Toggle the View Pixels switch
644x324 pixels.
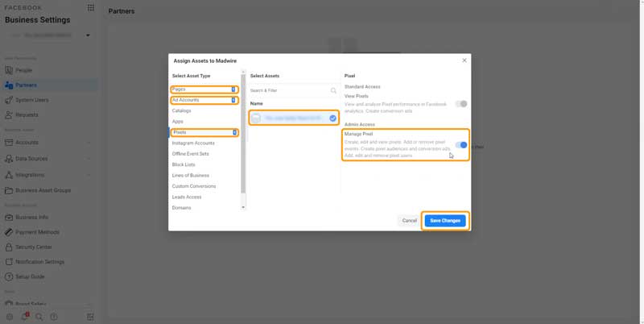pyautogui.click(x=461, y=104)
